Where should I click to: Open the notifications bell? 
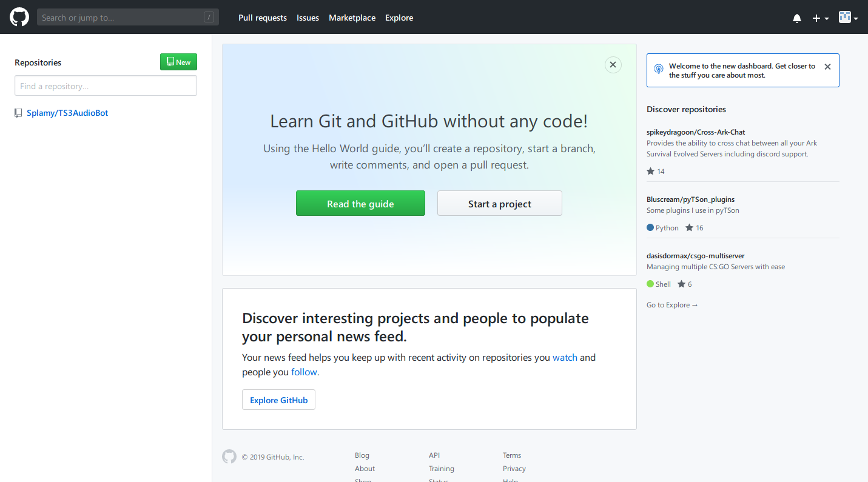tap(797, 18)
